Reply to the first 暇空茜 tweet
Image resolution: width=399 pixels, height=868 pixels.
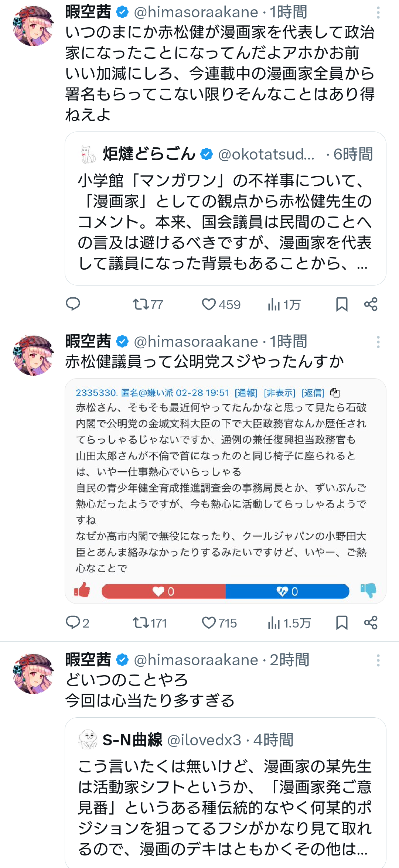point(73,304)
